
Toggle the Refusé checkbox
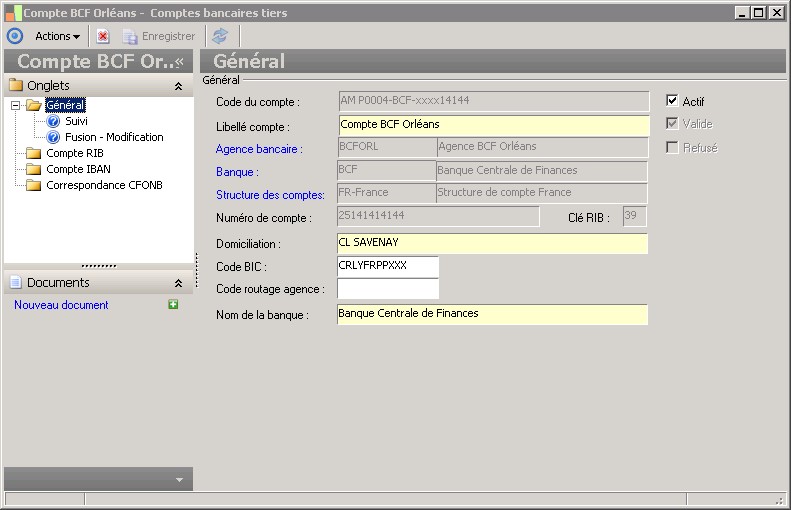[x=672, y=147]
